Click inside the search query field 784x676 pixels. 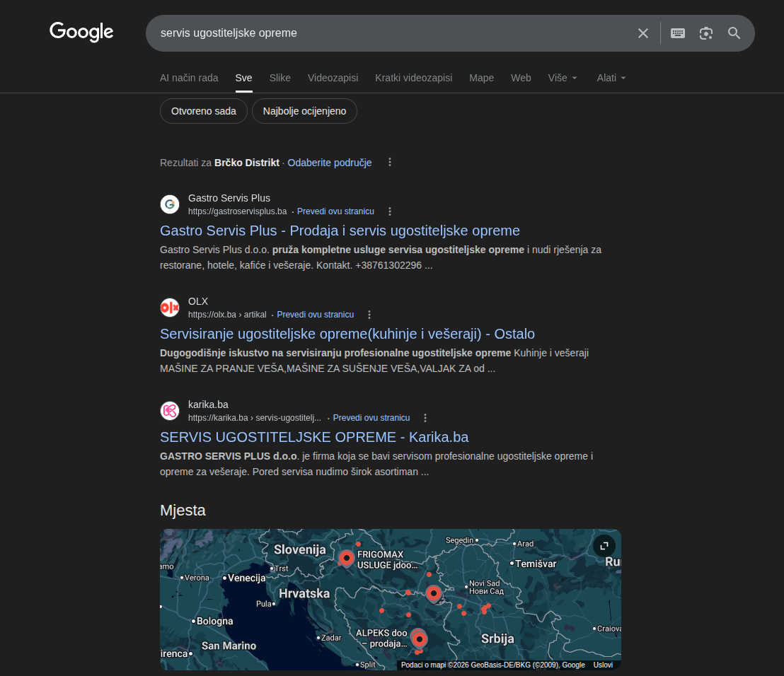point(389,33)
